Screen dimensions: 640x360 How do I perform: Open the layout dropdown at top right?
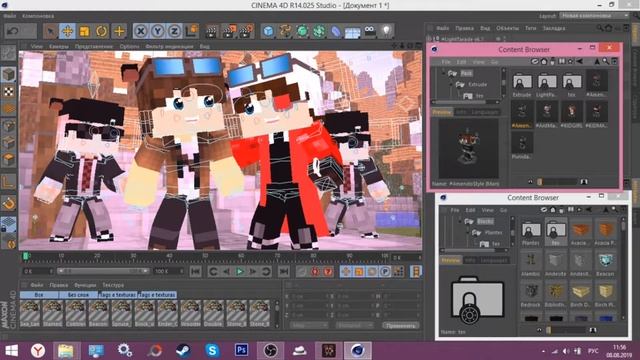tap(594, 16)
